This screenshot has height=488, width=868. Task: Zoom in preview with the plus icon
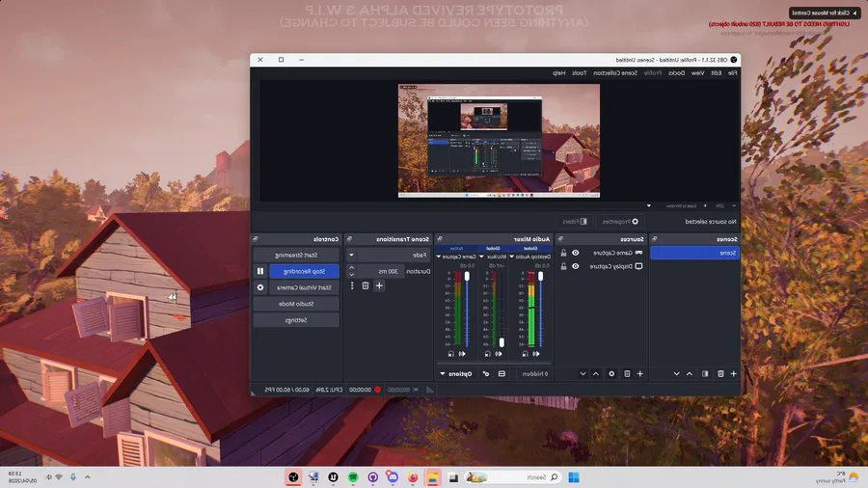[x=705, y=205]
